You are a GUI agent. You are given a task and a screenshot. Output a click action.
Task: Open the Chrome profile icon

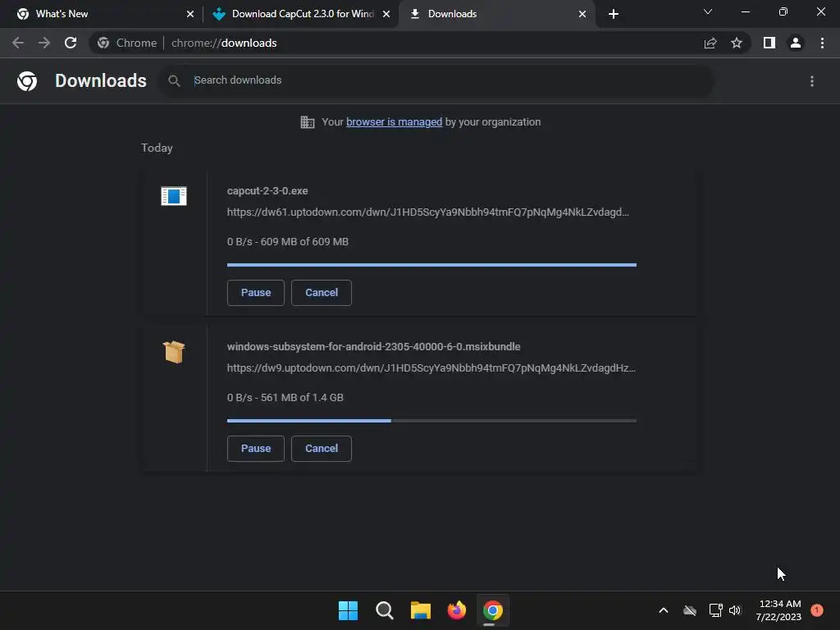[796, 43]
